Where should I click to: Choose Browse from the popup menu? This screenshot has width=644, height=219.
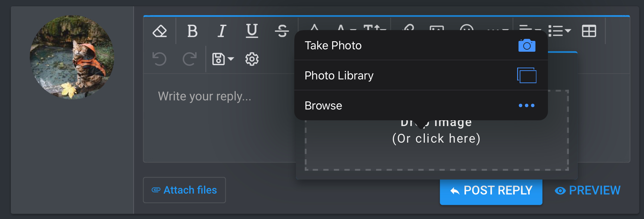(421, 105)
